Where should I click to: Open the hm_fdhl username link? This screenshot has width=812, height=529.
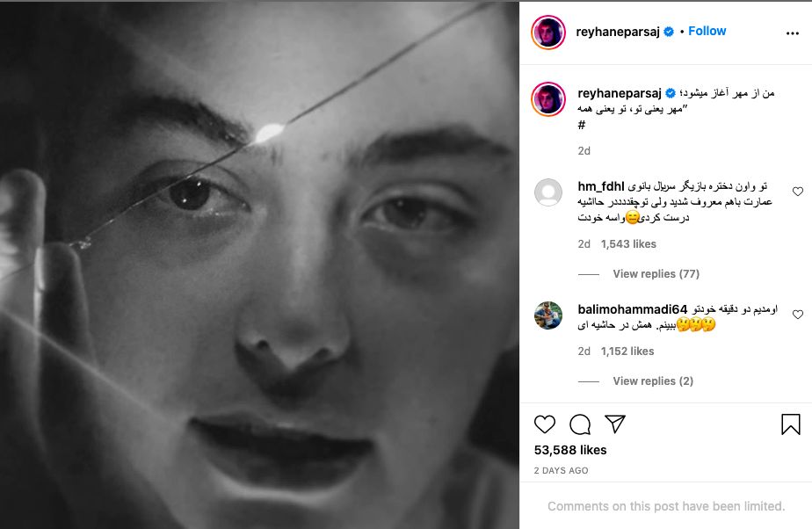click(x=601, y=186)
